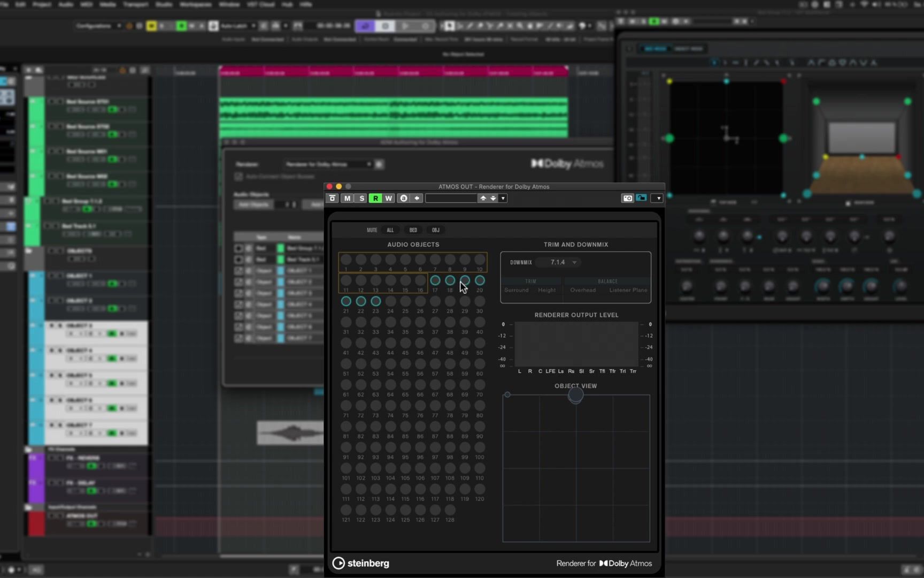Toggle the green R read automation button
924x578 pixels.
(375, 199)
